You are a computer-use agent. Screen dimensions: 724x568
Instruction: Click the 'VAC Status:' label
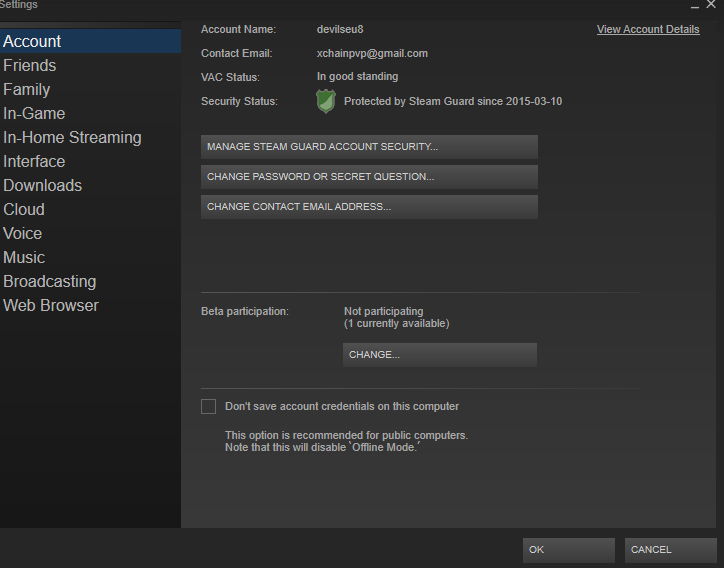click(230, 77)
